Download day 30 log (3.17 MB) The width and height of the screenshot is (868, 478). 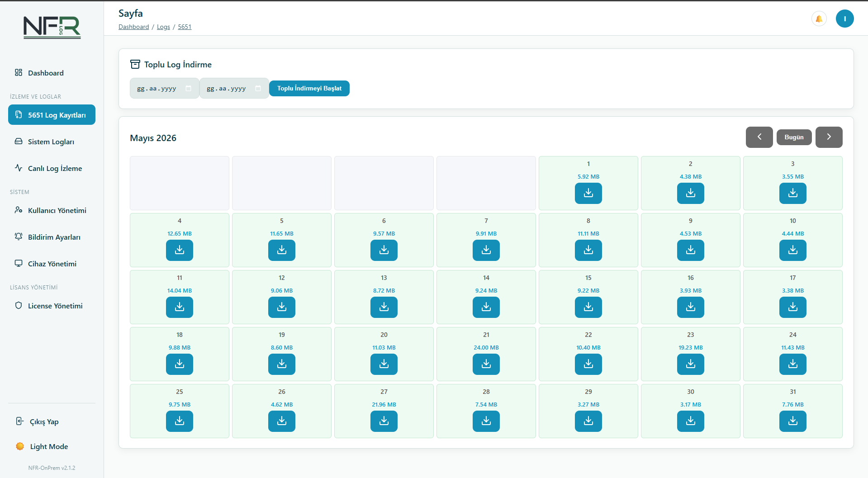coord(690,421)
